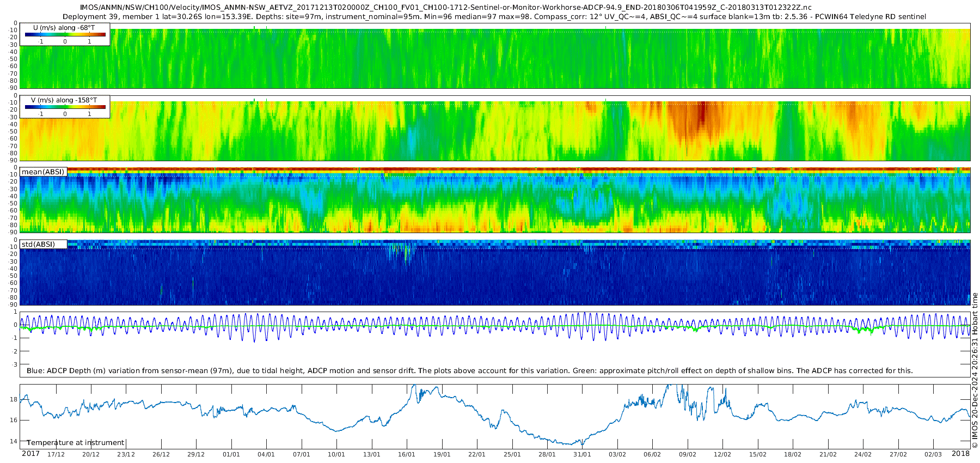Click the 01/01 date tick label
The width and height of the screenshot is (980, 463).
(231, 454)
